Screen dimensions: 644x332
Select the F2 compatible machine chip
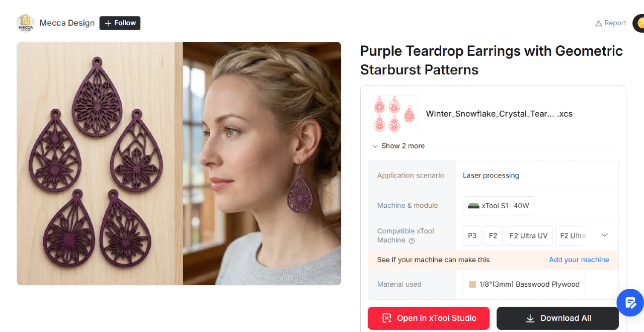pos(493,235)
